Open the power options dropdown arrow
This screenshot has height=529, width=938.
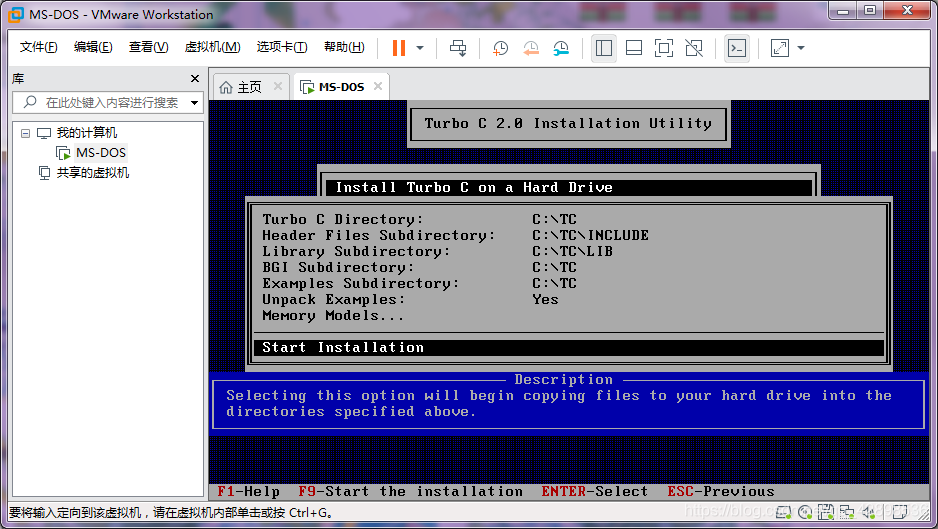[x=420, y=48]
